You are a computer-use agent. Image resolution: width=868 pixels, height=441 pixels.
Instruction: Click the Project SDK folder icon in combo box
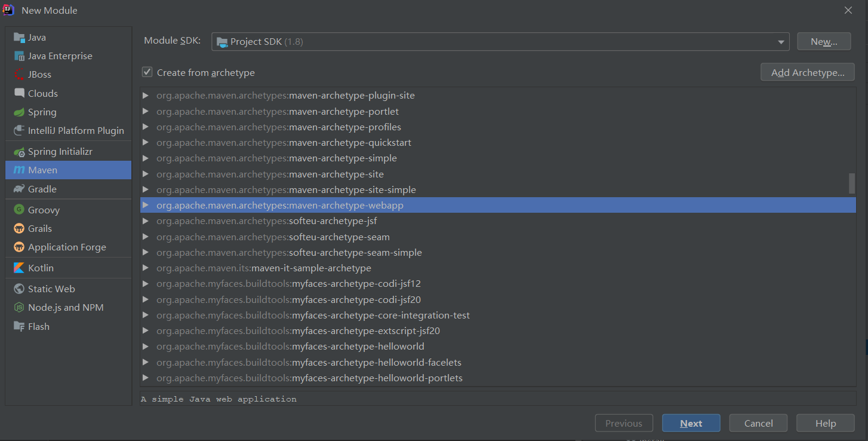(x=222, y=42)
